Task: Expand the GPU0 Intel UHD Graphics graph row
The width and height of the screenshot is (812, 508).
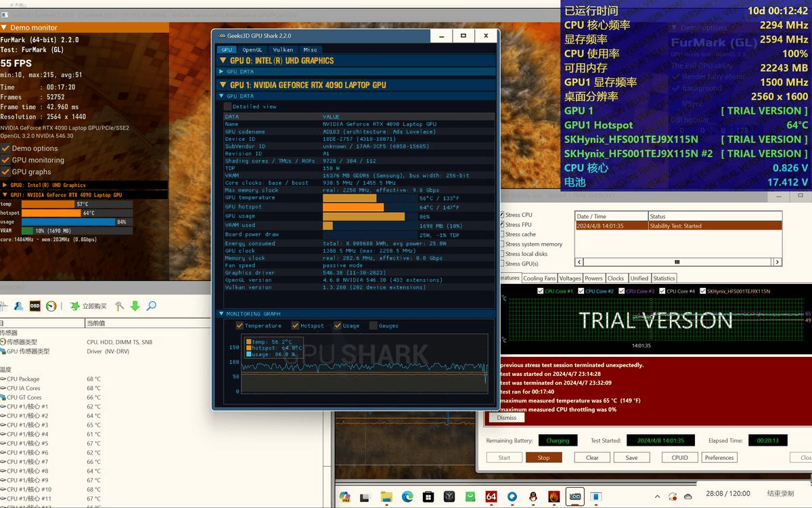Action: 5,185
